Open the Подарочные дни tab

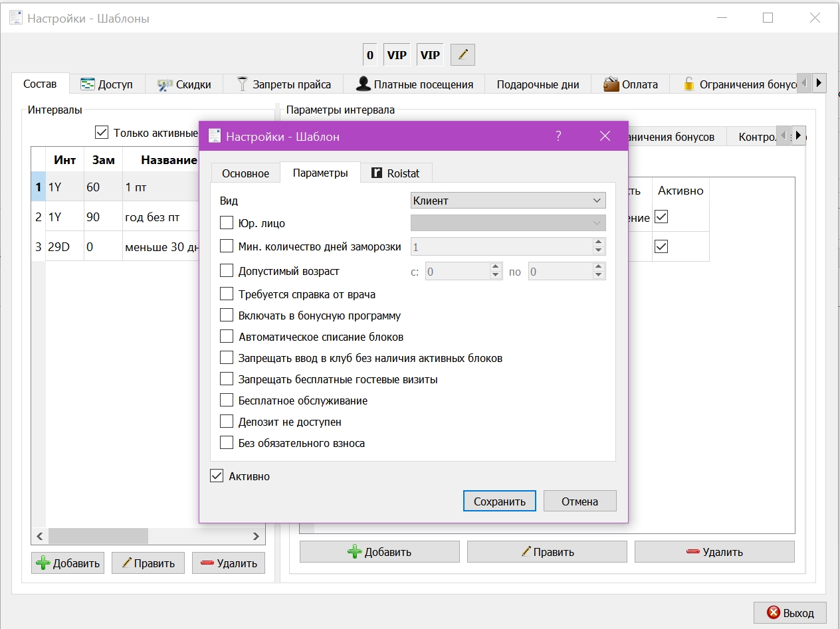(538, 84)
